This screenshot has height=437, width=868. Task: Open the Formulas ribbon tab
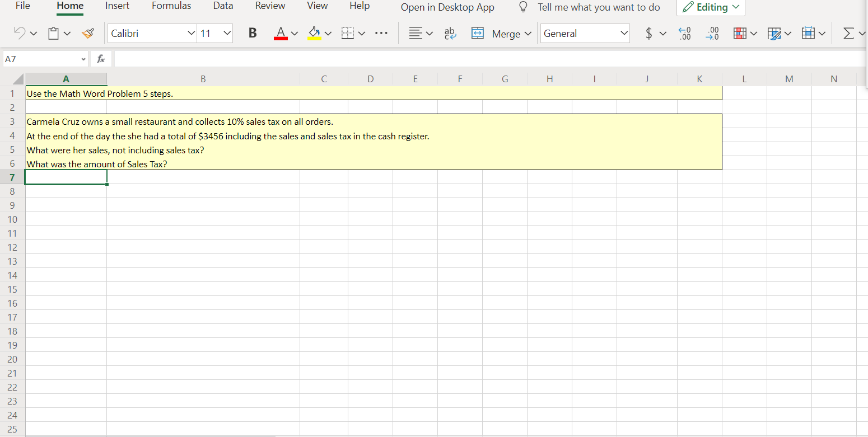click(171, 6)
